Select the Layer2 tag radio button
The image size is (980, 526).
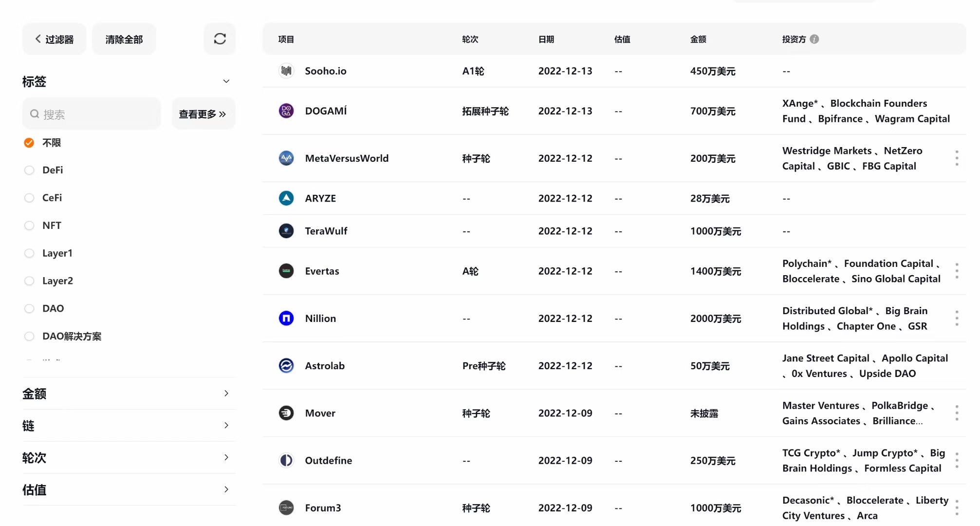[x=29, y=281]
